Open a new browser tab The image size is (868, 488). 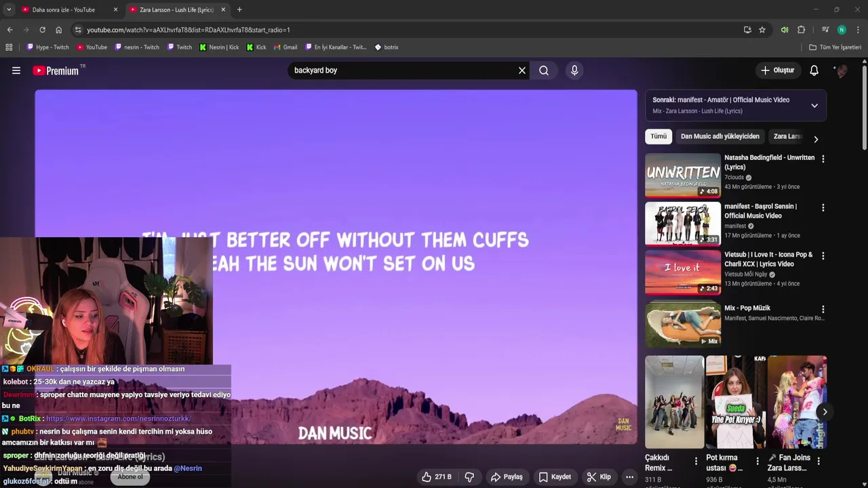tap(239, 9)
